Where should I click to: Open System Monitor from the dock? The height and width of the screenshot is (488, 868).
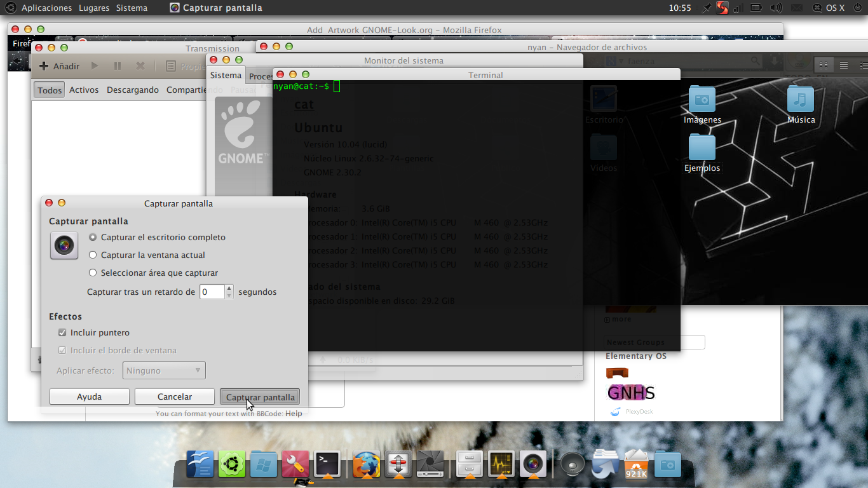click(x=501, y=464)
